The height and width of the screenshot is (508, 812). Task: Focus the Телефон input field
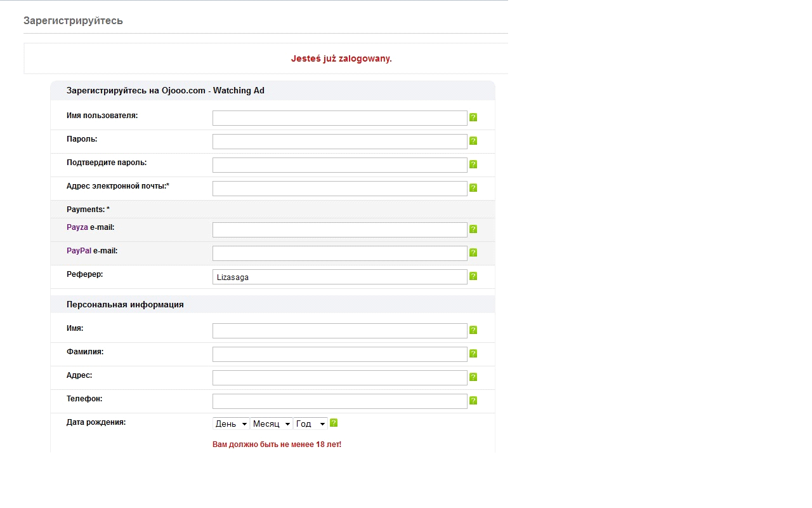tap(340, 401)
